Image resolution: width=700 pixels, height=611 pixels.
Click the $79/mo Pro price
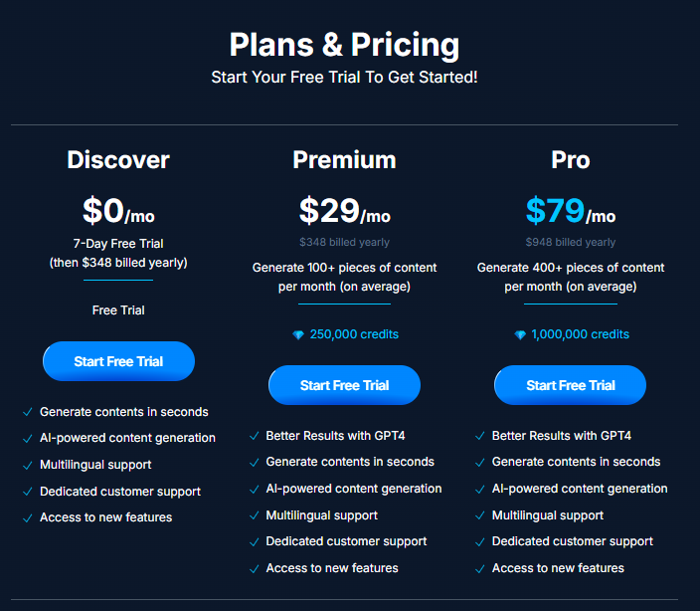[571, 212]
